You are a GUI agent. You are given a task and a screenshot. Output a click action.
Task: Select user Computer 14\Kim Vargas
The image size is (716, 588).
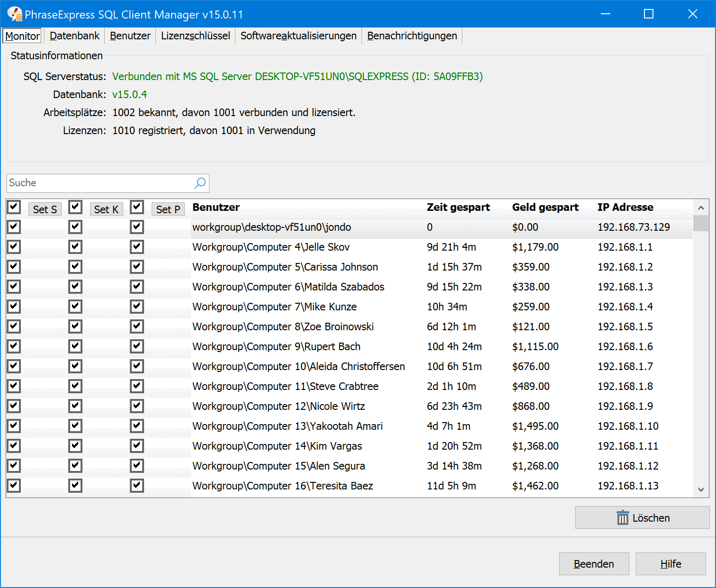pos(277,446)
